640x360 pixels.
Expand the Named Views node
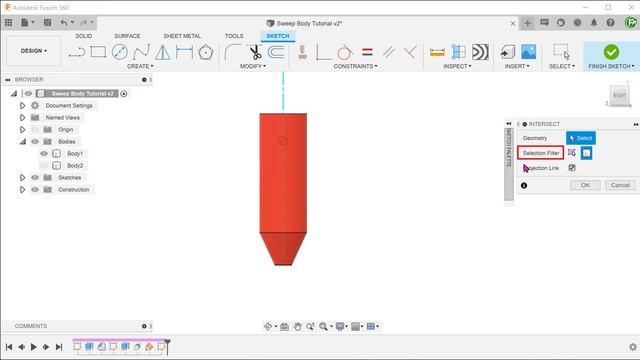click(x=22, y=118)
